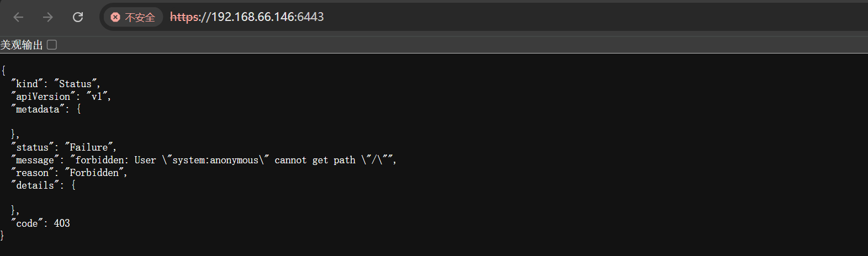
Task: Click the closing brace after metadata
Action: tap(15, 134)
